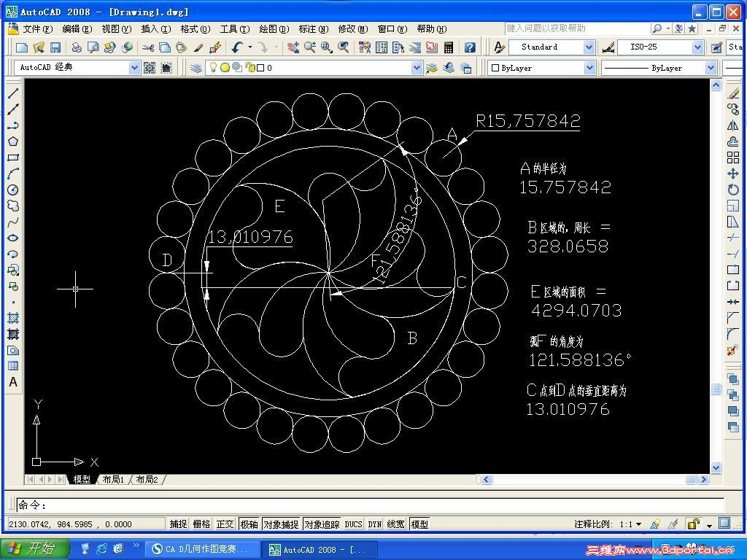
Task: Activate the Pan realtime tool
Action: click(x=293, y=47)
